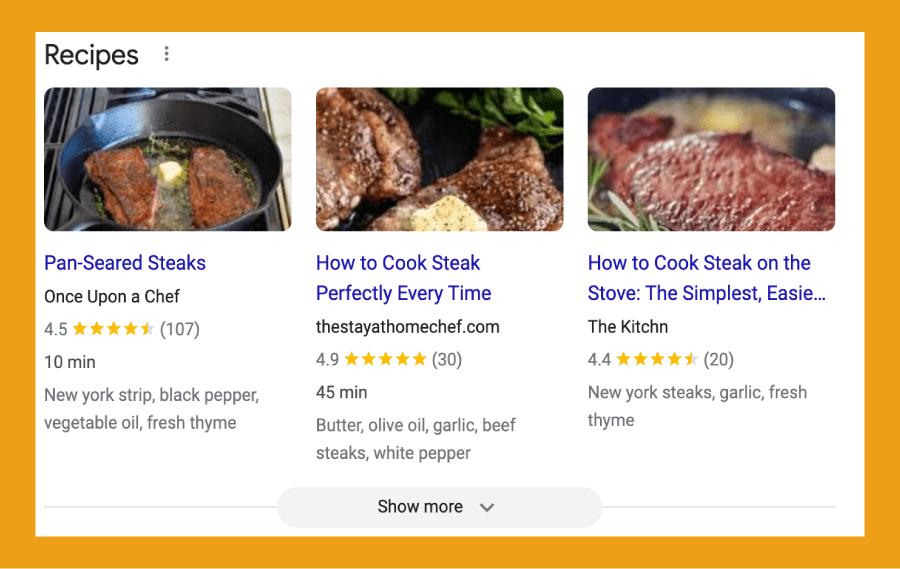The height and width of the screenshot is (569, 900).
Task: Click the 45 min cook time text
Action: tap(341, 392)
